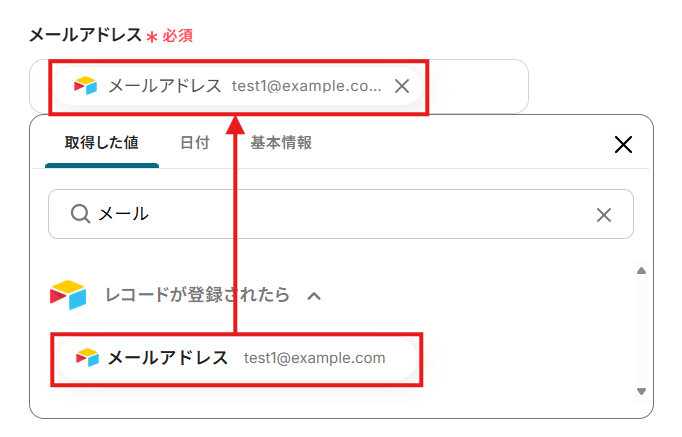
Task: Select the 基本情報 tab
Action: pyautogui.click(x=281, y=143)
